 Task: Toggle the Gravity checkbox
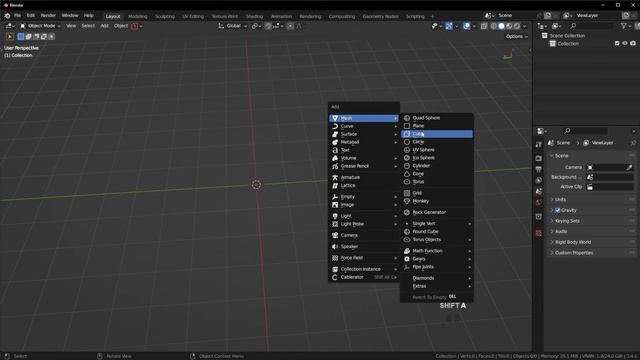point(558,210)
